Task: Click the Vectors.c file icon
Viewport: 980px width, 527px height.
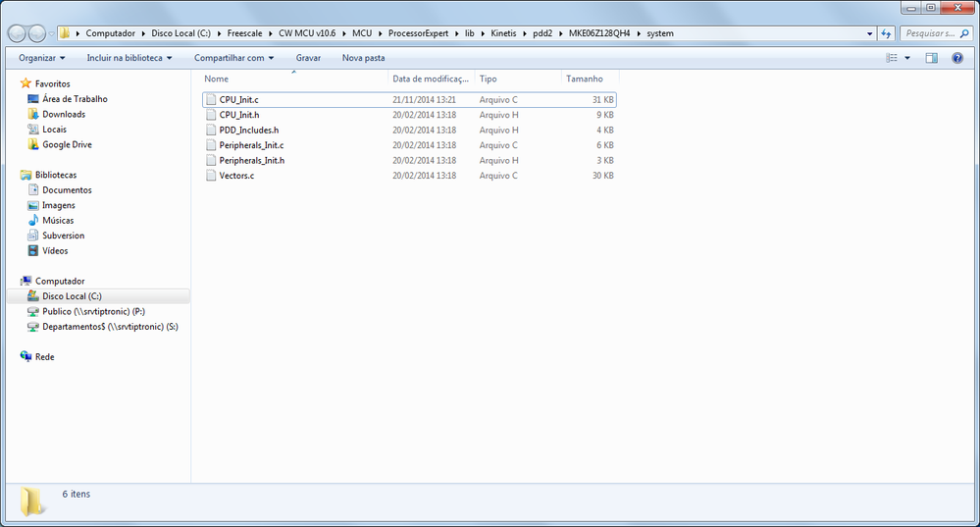Action: [211, 176]
